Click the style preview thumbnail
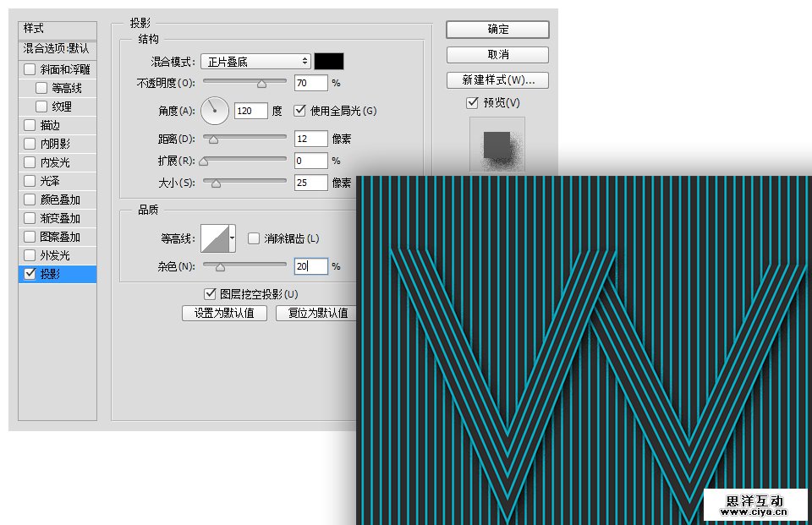 (497, 145)
